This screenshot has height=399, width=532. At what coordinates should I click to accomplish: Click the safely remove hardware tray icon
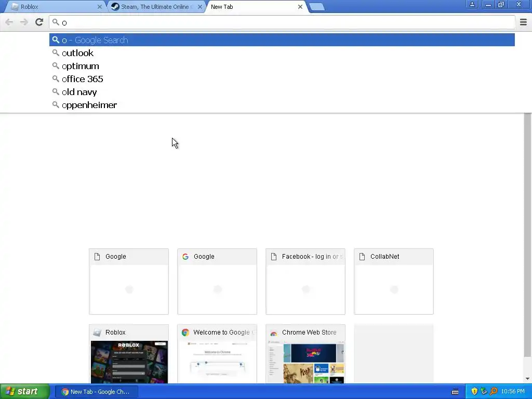pos(484,392)
